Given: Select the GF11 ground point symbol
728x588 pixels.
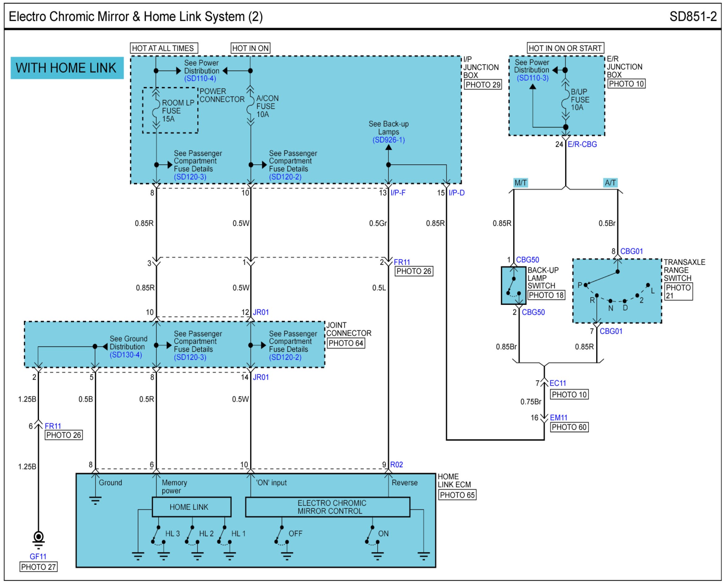Looking at the screenshot, I should click(x=38, y=538).
